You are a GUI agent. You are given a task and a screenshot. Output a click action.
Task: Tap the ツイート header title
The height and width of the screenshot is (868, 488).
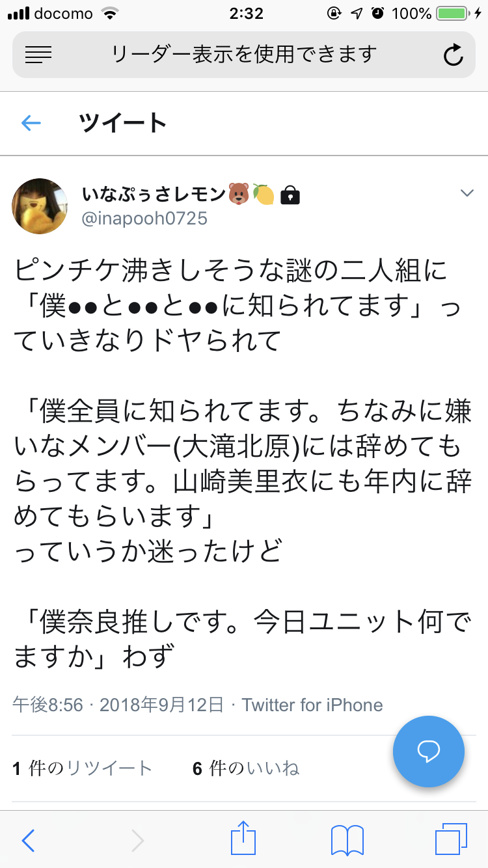pyautogui.click(x=124, y=122)
